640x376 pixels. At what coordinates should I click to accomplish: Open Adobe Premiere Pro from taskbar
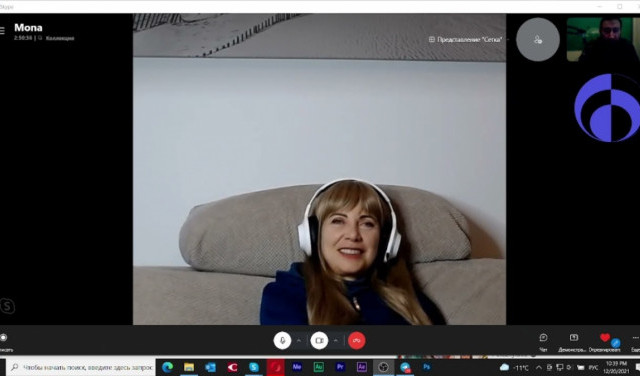pos(340,367)
